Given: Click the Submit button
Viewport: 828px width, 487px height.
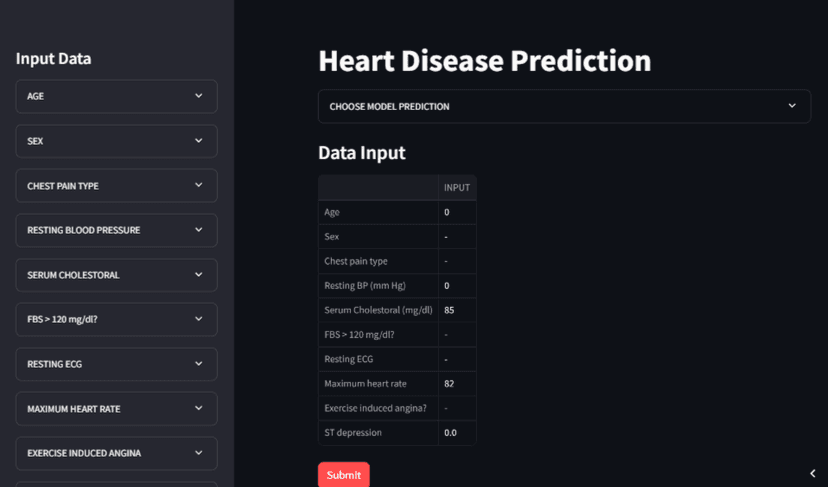Looking at the screenshot, I should pos(343,475).
